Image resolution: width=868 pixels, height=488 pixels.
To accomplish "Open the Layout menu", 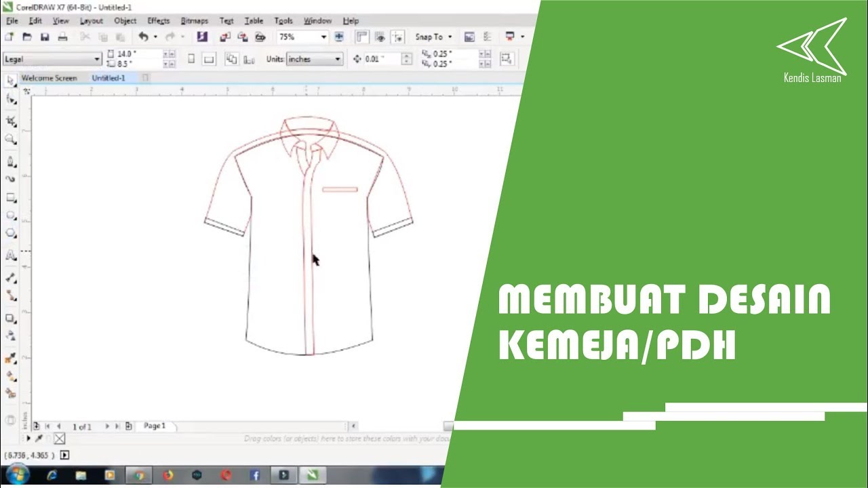I will coord(91,20).
